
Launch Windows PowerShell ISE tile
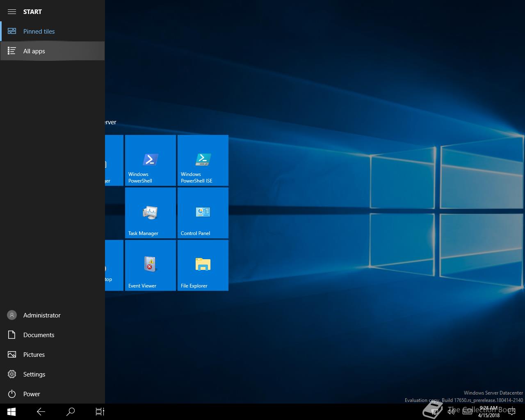coord(203,160)
